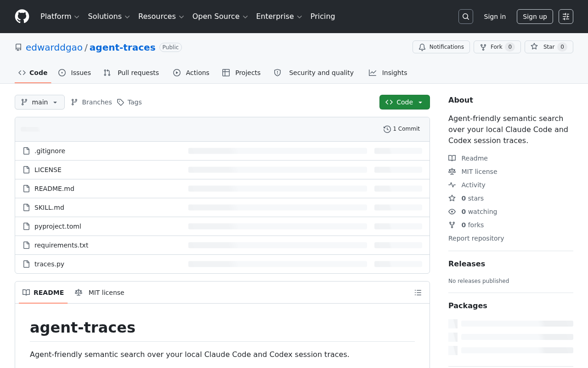The height and width of the screenshot is (368, 588).
Task: Click the file icon beside traces.py
Action: pyautogui.click(x=27, y=264)
